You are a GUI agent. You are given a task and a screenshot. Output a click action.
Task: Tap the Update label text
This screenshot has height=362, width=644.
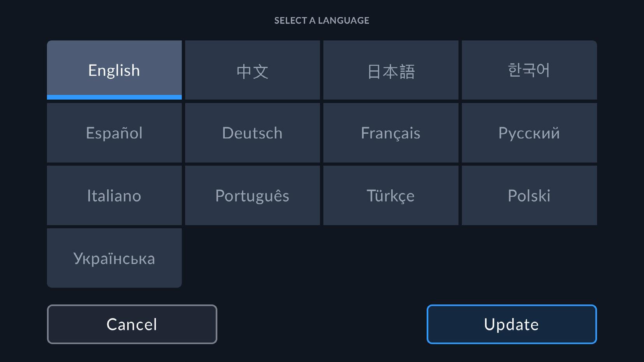[x=511, y=324]
